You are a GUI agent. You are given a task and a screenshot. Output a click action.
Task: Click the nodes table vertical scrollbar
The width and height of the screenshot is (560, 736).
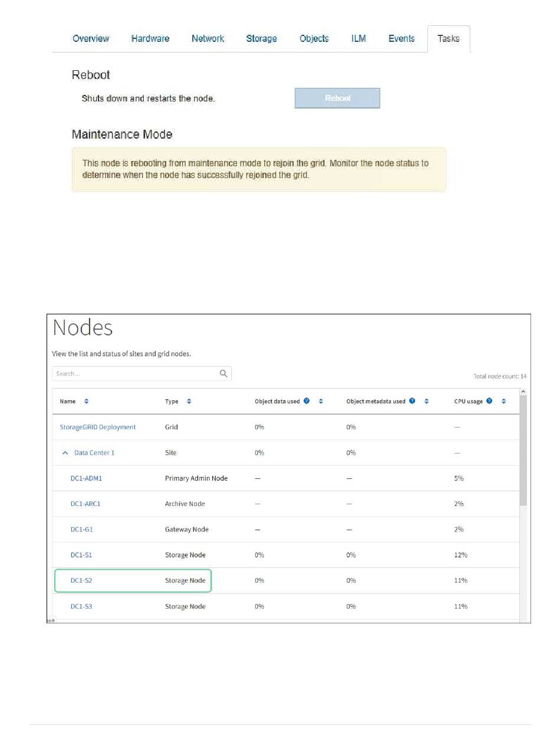pos(523,451)
